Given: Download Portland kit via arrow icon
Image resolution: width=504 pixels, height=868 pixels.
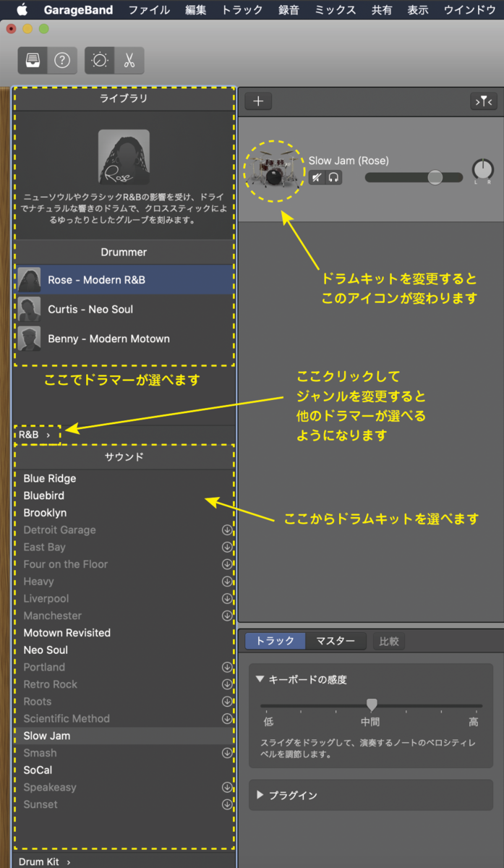Looking at the screenshot, I should [227, 667].
